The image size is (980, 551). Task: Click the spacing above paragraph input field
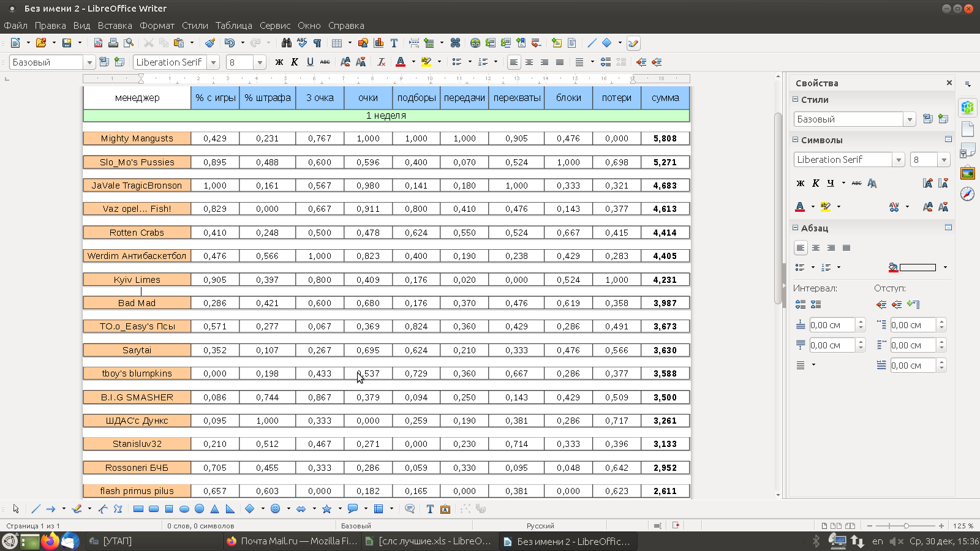pyautogui.click(x=832, y=325)
